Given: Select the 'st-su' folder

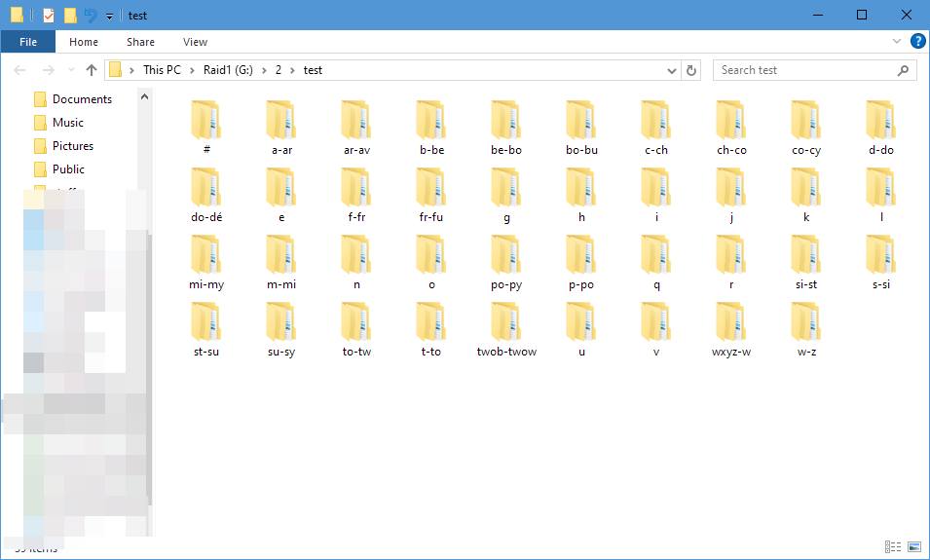Looking at the screenshot, I should 206,328.
